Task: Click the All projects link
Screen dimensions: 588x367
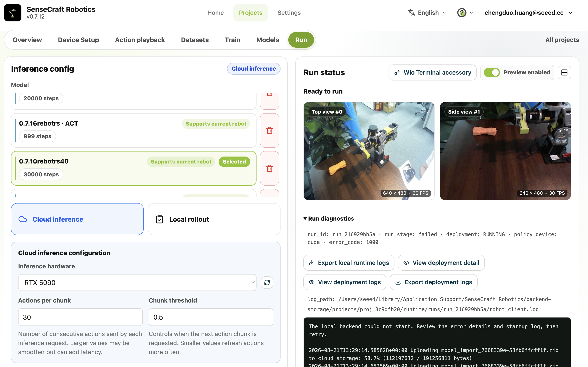Action: 562,40
